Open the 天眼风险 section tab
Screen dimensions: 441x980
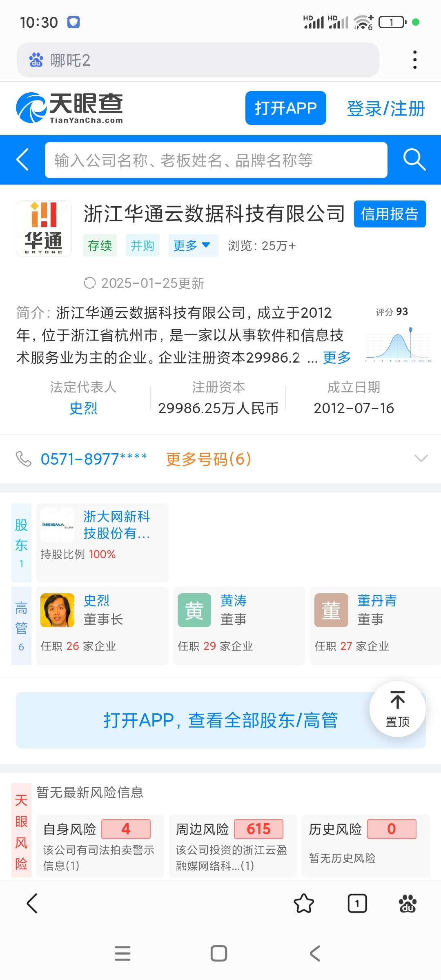click(x=21, y=831)
